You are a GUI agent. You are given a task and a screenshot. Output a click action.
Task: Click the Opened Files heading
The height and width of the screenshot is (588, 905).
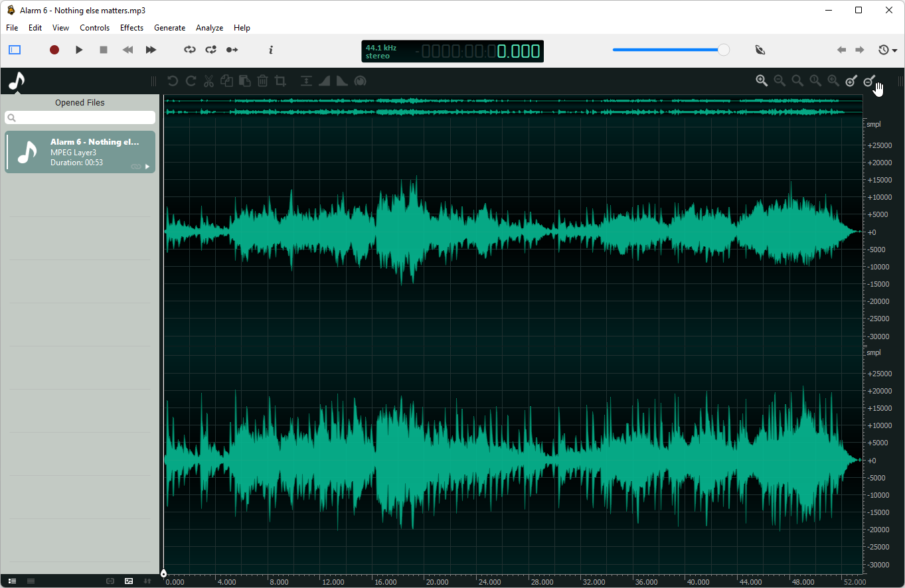(80, 103)
